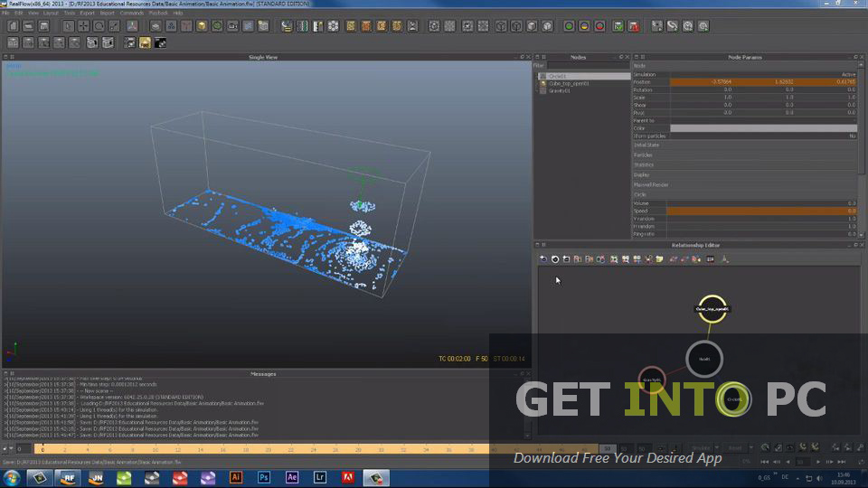This screenshot has width=868, height=488.
Task: Click the yellow folder Relationship Editor icon
Action: (659, 259)
